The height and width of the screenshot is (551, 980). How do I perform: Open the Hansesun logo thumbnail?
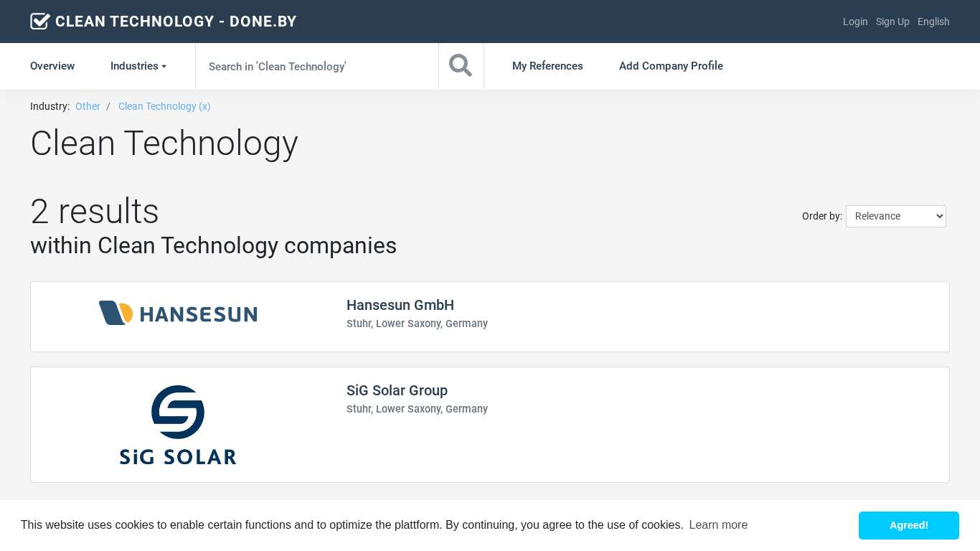click(178, 314)
